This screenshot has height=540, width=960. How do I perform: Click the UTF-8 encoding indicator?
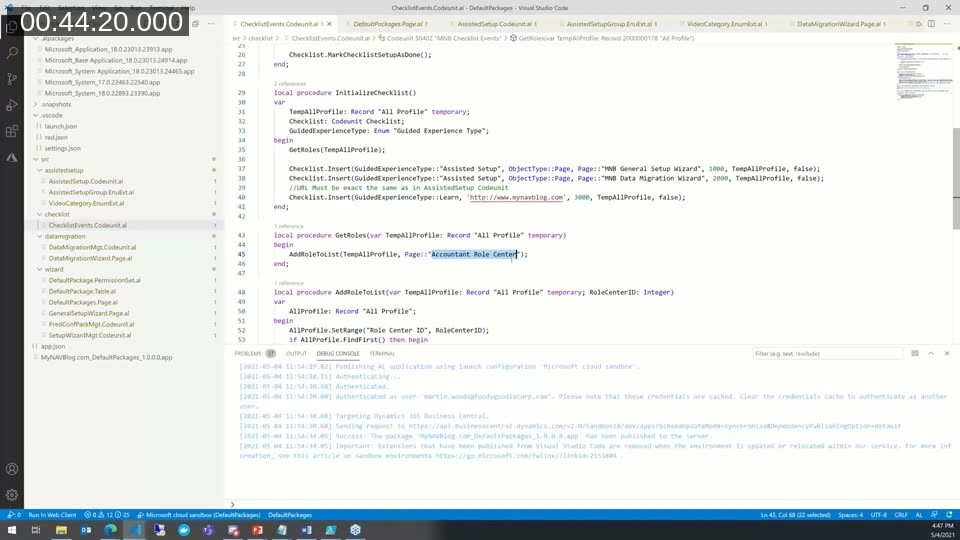point(879,515)
